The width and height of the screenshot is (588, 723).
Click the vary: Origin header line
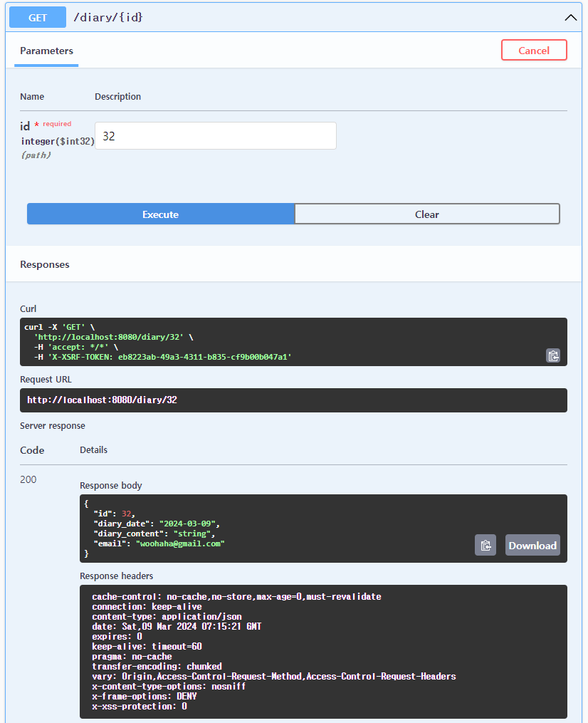pos(274,677)
